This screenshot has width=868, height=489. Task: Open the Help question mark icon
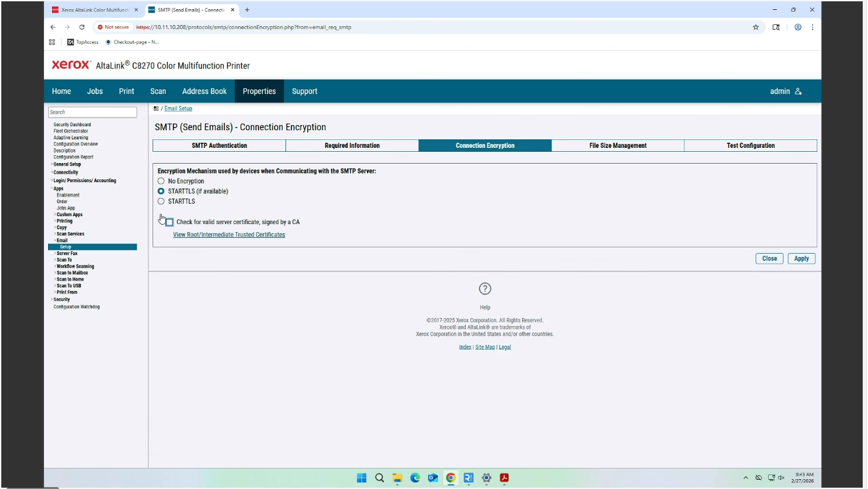coord(485,289)
